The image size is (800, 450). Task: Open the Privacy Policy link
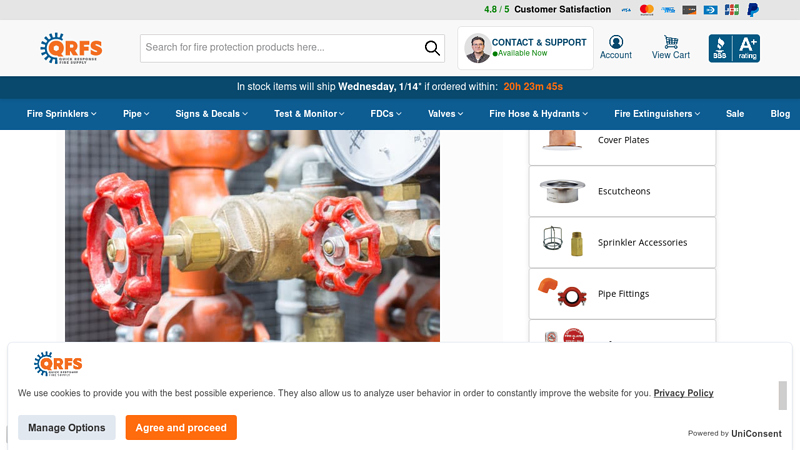tap(683, 393)
